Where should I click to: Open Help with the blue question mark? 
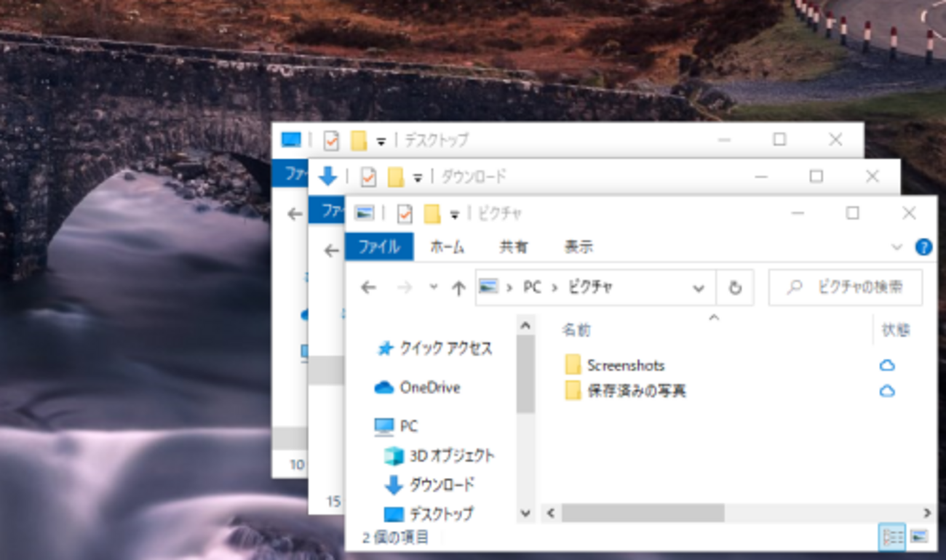[923, 247]
